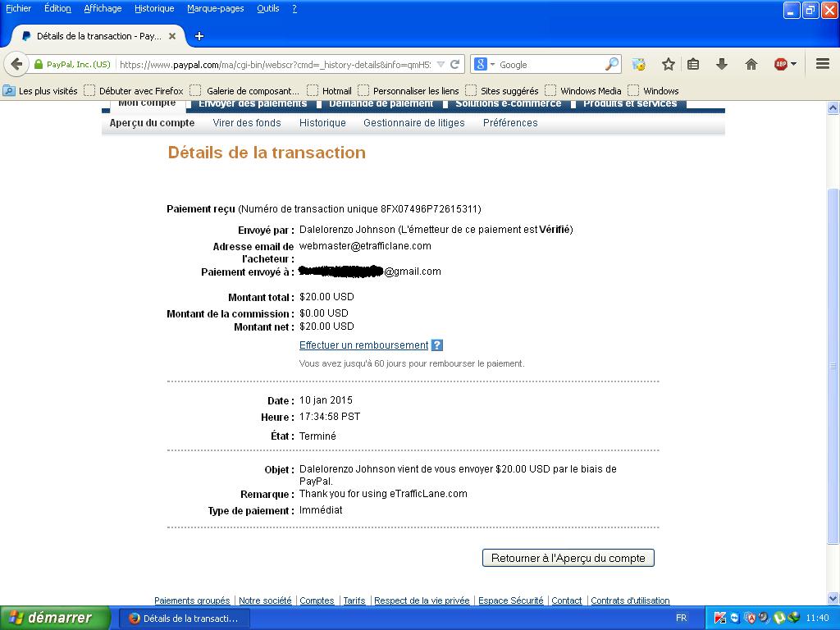Screen dimensions: 840x630
Task: Open the Historique menu in the menu bar
Action: [154, 8]
